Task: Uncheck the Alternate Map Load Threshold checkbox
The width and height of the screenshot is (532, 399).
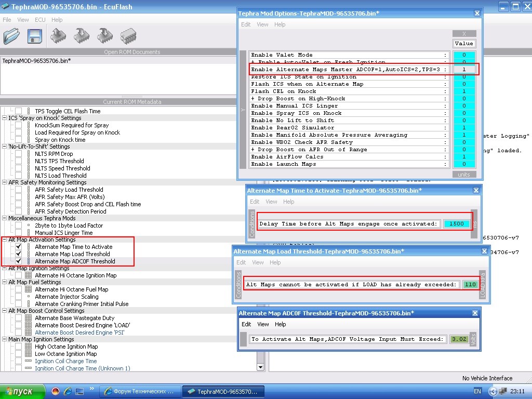Action: click(x=18, y=254)
